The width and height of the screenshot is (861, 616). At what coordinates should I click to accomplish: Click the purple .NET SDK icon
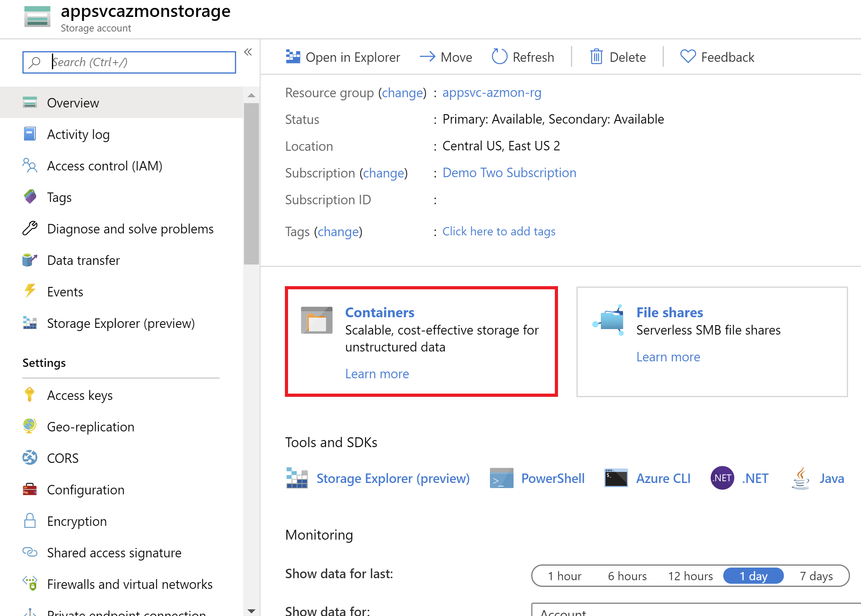722,478
